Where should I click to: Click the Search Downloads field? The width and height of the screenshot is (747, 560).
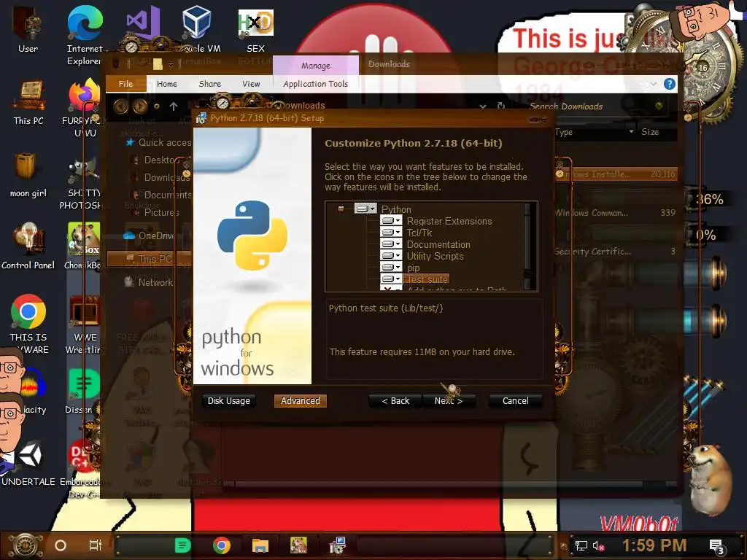pyautogui.click(x=591, y=106)
